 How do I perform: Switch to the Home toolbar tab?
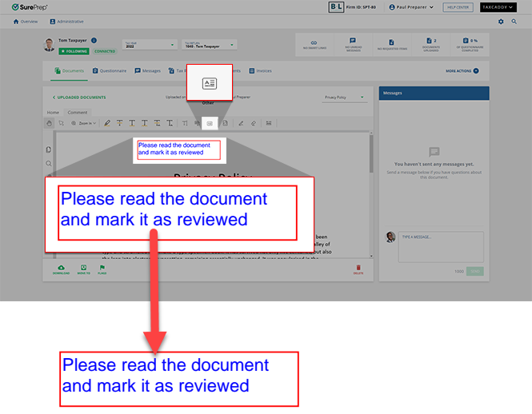click(x=53, y=112)
